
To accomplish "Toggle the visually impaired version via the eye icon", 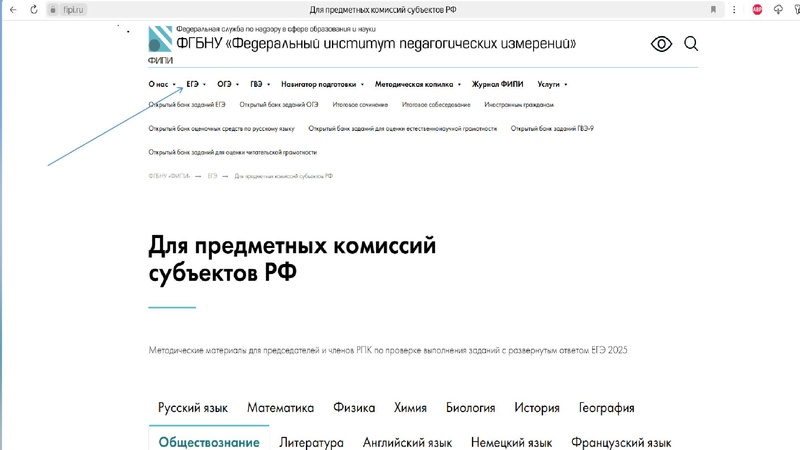I will pos(661,44).
